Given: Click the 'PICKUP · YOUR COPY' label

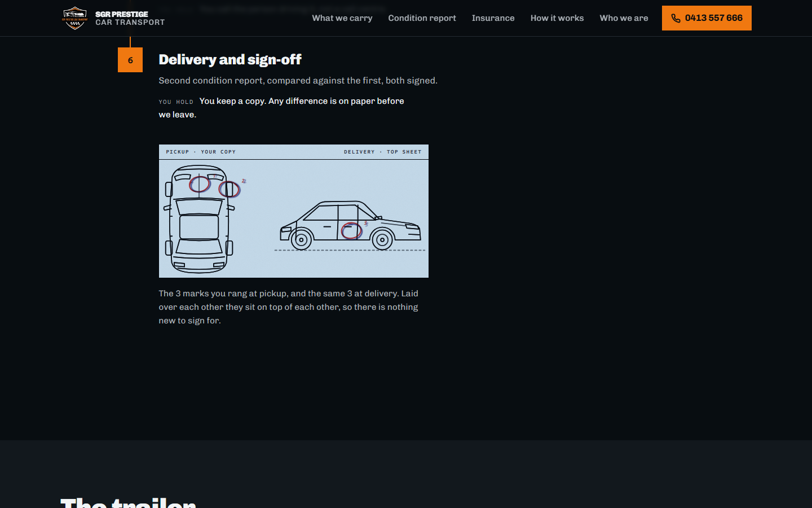Looking at the screenshot, I should (201, 152).
